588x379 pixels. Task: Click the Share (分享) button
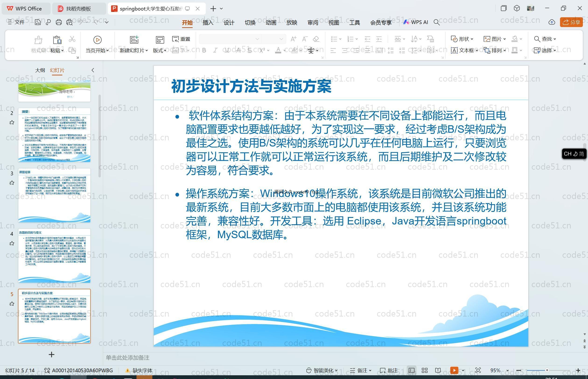click(571, 22)
